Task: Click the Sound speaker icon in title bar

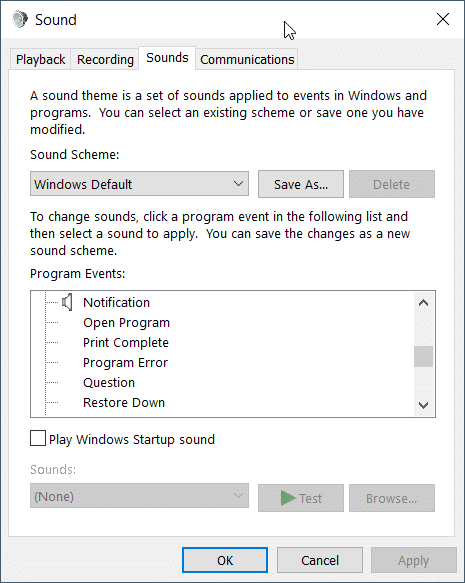Action: click(x=20, y=19)
